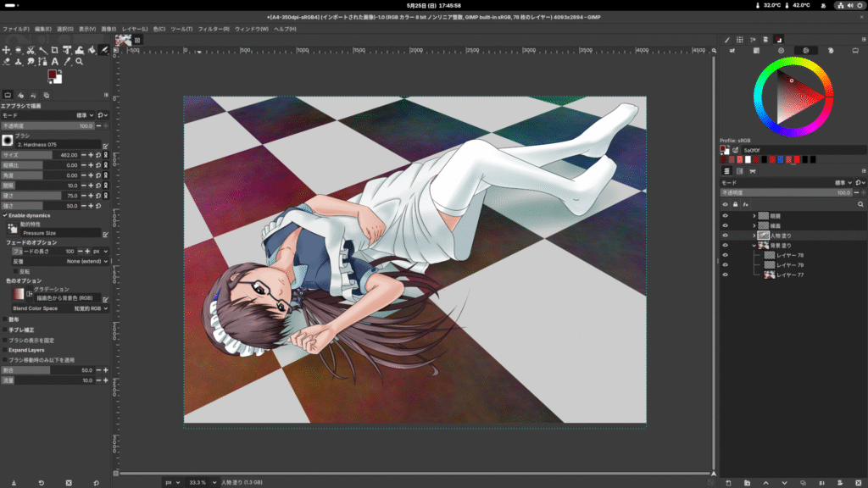Viewport: 868px width, 488px height.
Task: Create a new layer from the layers panel bottom bar
Action: coord(728,483)
